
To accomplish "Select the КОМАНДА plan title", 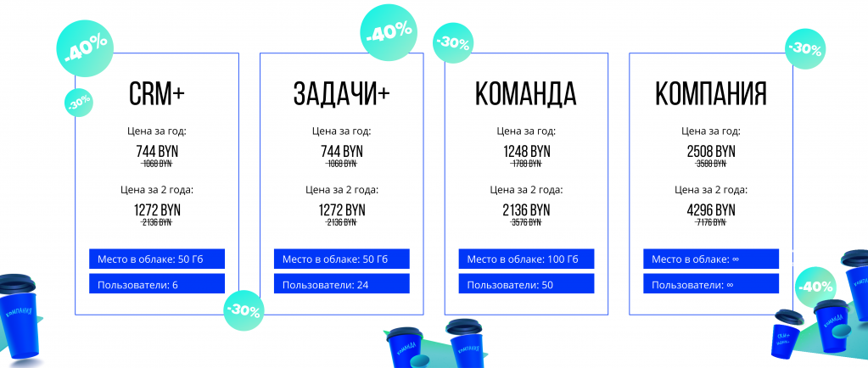I will click(x=526, y=93).
